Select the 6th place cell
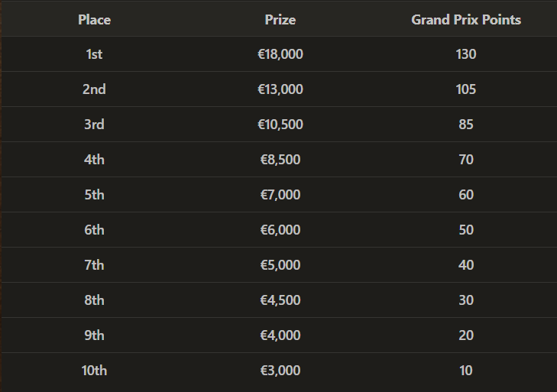This screenshot has height=392, width=557. [94, 230]
